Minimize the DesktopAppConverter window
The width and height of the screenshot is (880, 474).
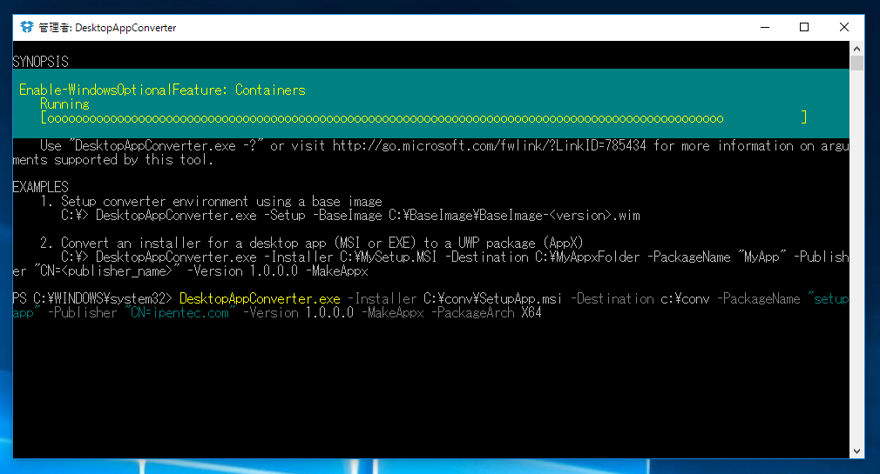[x=765, y=27]
